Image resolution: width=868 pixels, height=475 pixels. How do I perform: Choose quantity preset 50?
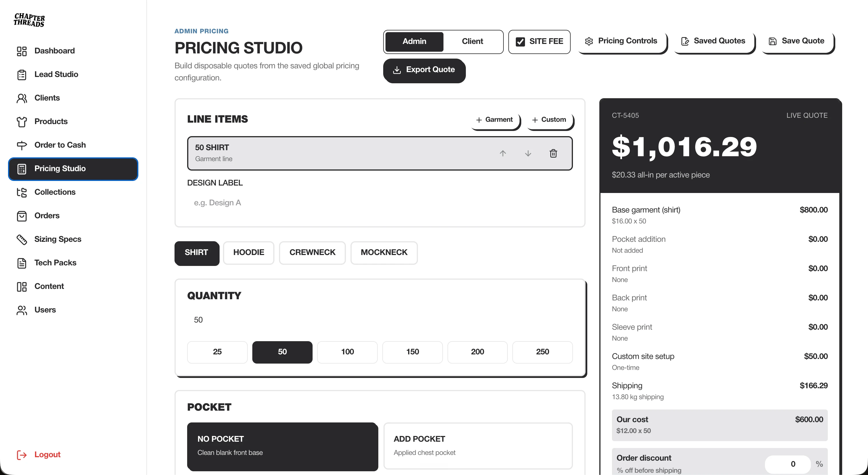(282, 352)
